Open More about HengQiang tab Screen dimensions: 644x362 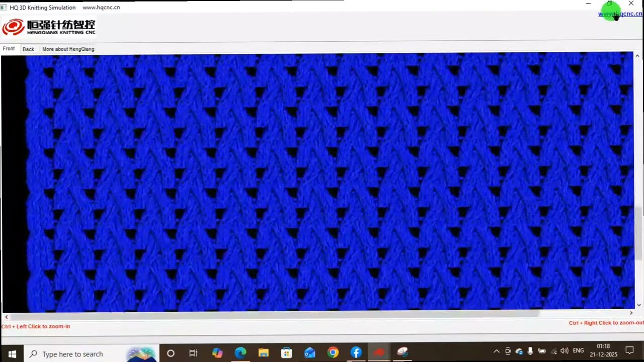point(68,49)
